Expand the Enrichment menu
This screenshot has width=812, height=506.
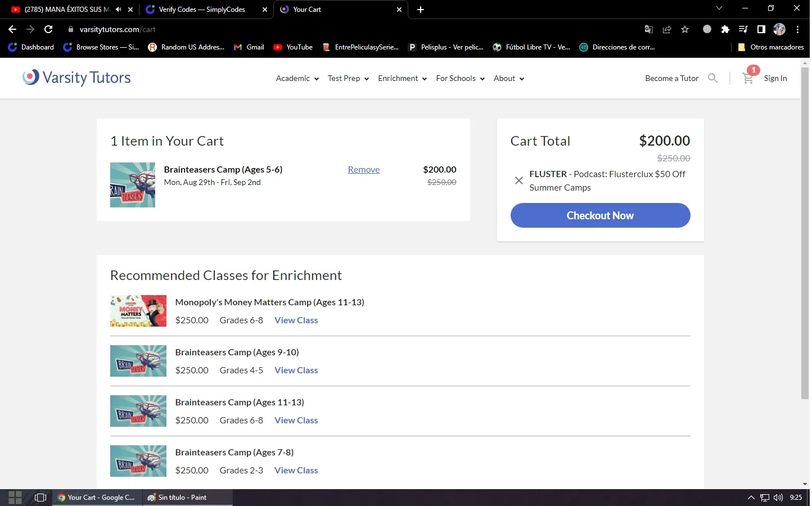point(403,79)
